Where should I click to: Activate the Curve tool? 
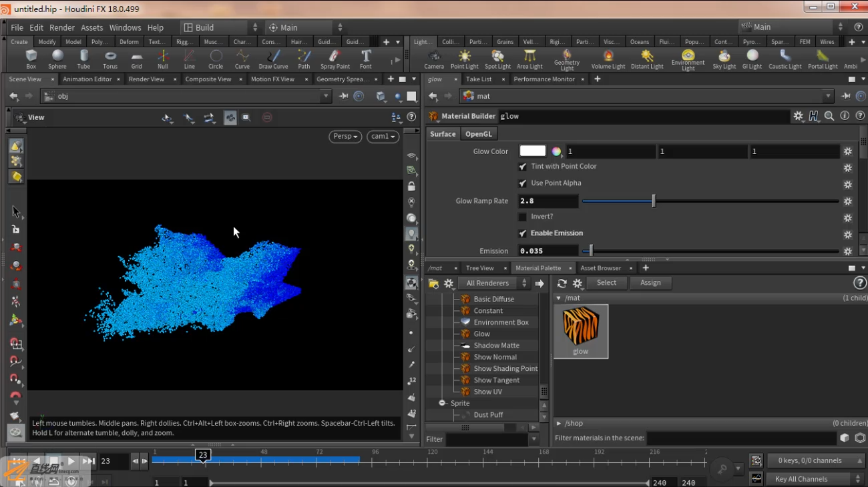242,59
